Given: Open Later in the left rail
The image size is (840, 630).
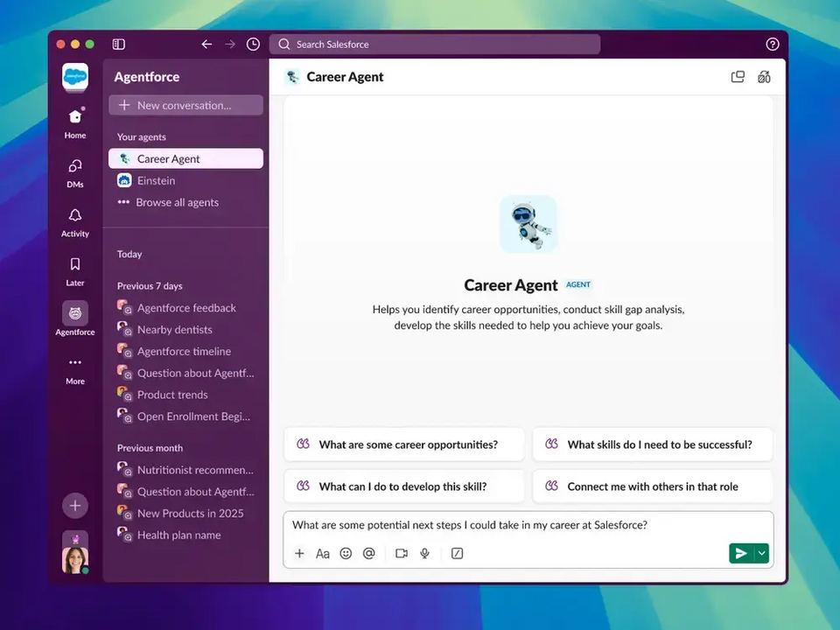Looking at the screenshot, I should (75, 271).
